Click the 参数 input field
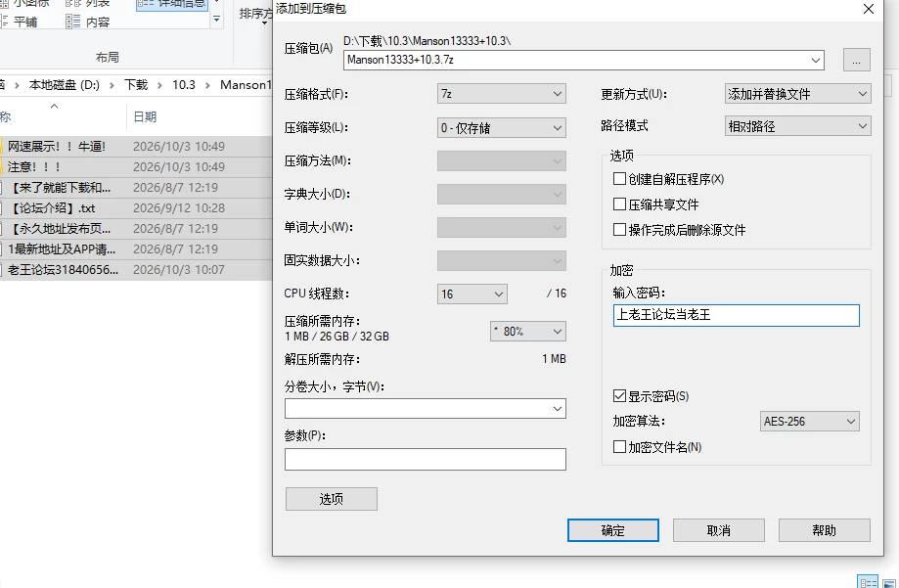The height and width of the screenshot is (588, 899). pos(425,459)
